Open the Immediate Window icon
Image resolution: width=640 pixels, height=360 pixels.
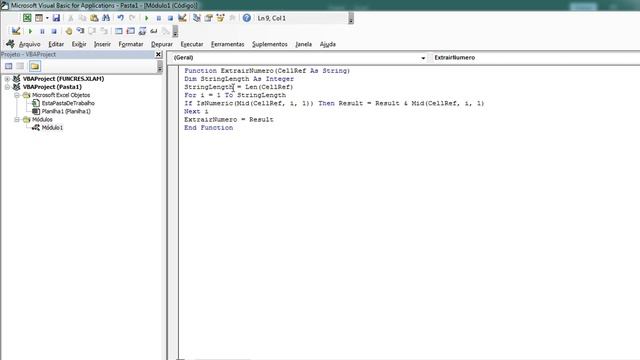click(x=130, y=31)
